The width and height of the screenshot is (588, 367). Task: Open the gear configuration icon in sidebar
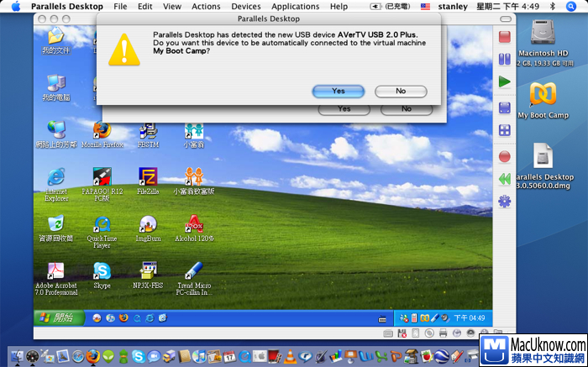pyautogui.click(x=504, y=202)
